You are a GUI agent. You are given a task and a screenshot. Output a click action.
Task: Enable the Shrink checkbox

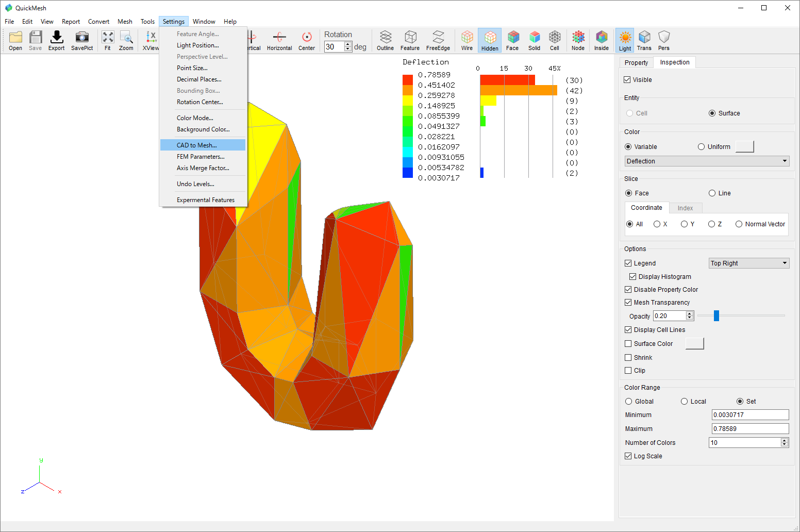[628, 357]
